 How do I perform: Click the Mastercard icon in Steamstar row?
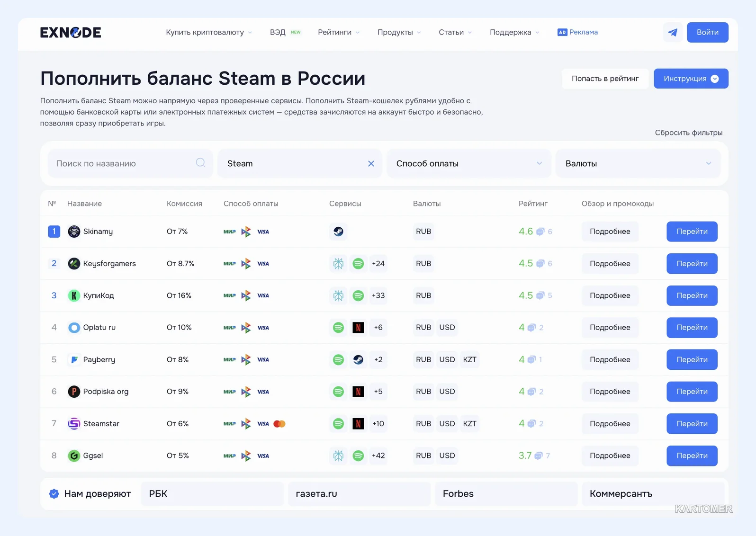[x=279, y=424]
